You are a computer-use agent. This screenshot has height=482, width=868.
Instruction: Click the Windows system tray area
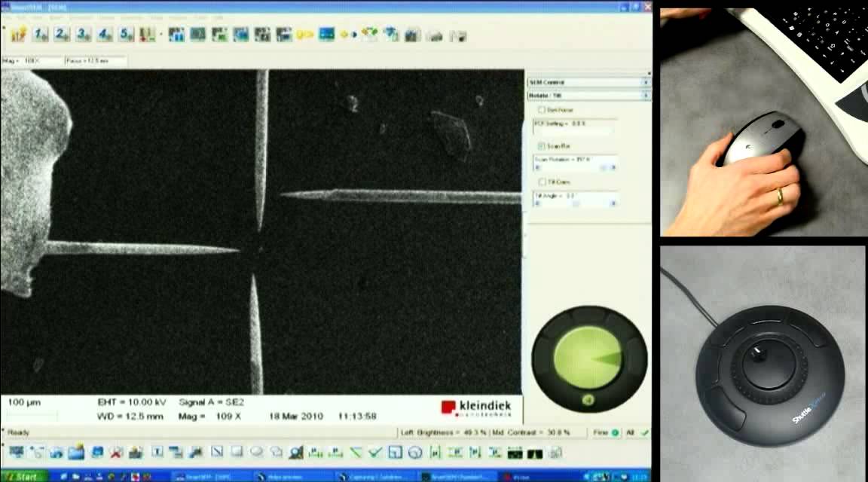pyautogui.click(x=618, y=477)
